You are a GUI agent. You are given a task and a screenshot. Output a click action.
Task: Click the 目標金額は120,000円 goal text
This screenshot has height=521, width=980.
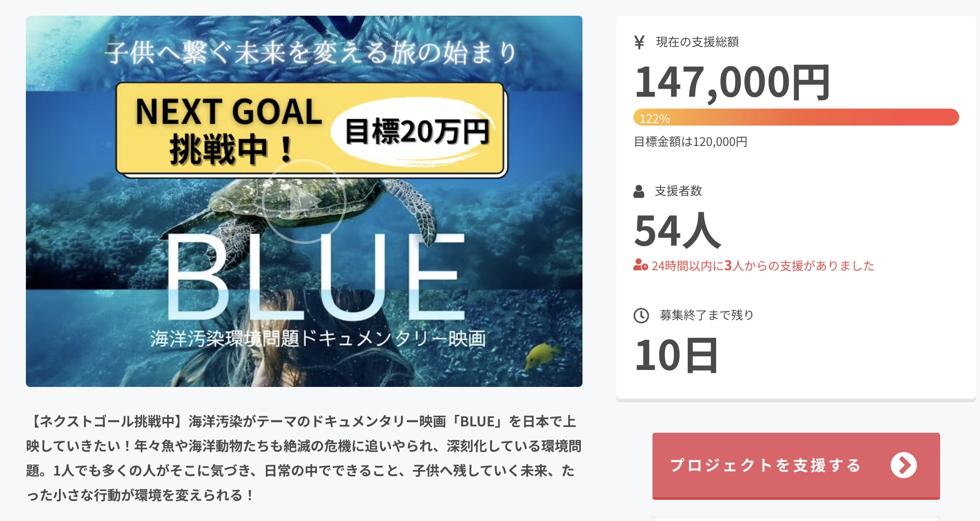(690, 142)
